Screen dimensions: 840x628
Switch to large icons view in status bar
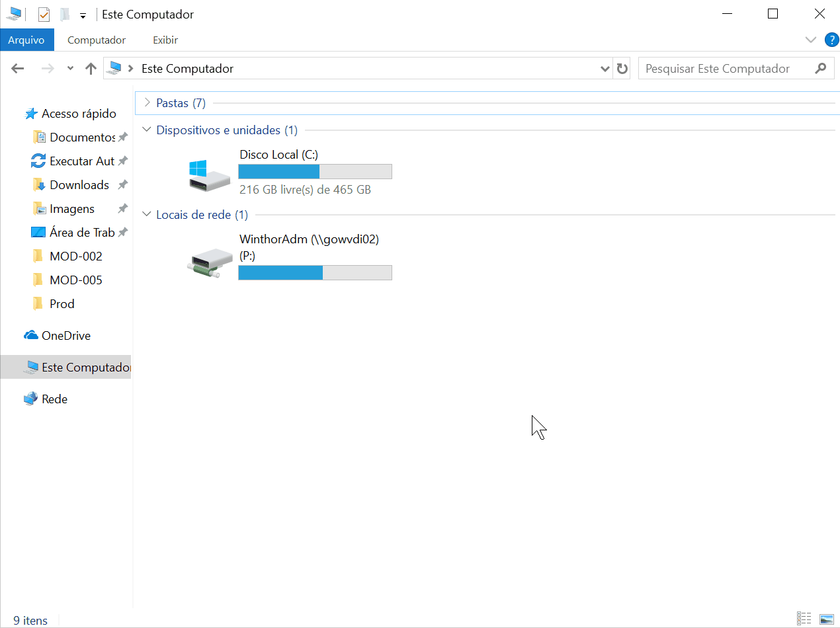(x=826, y=619)
